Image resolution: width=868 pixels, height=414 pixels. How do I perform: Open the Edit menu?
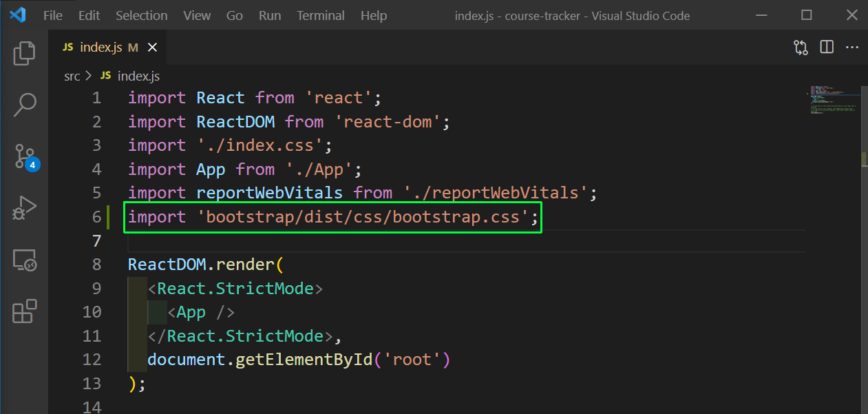[x=89, y=15]
